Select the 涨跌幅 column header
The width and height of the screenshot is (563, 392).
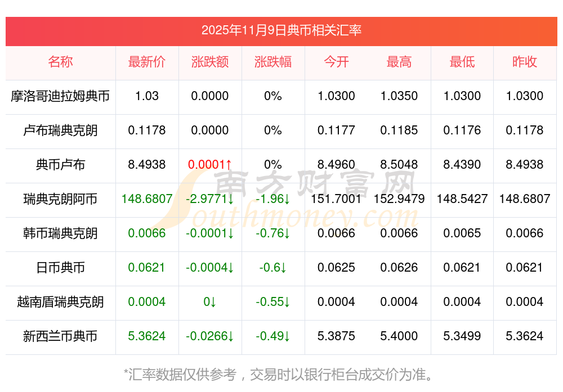tap(273, 62)
